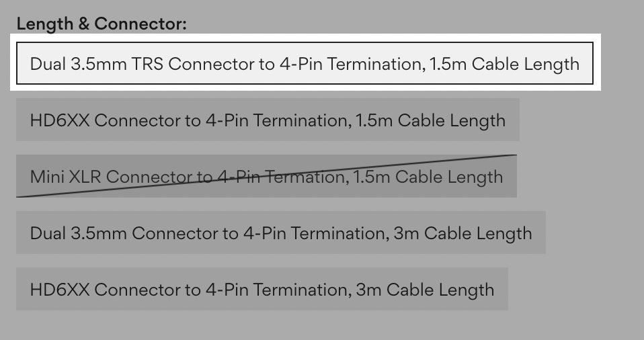Select Dual 3.5mm TRS 1.5m option
Viewport: 644px width, 340px height.
(305, 64)
